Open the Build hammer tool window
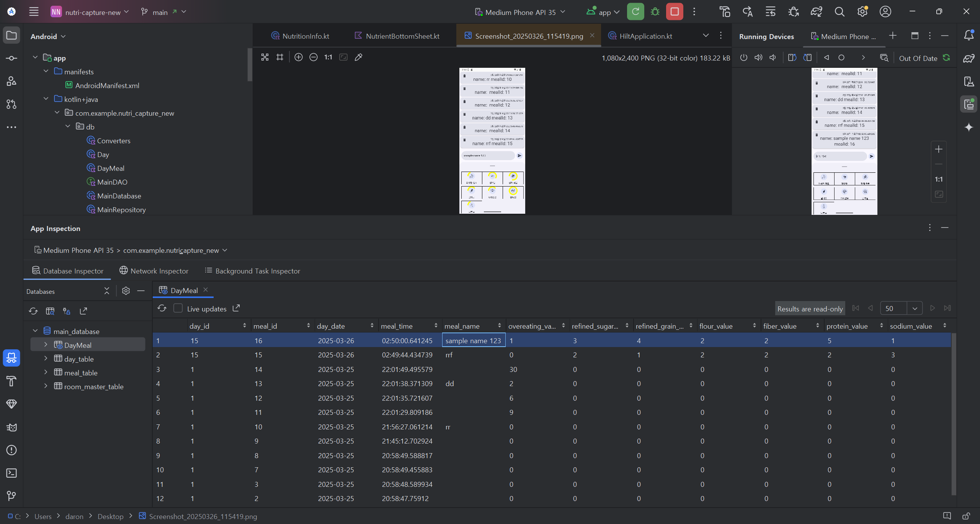This screenshot has height=524, width=980. pyautogui.click(x=11, y=381)
